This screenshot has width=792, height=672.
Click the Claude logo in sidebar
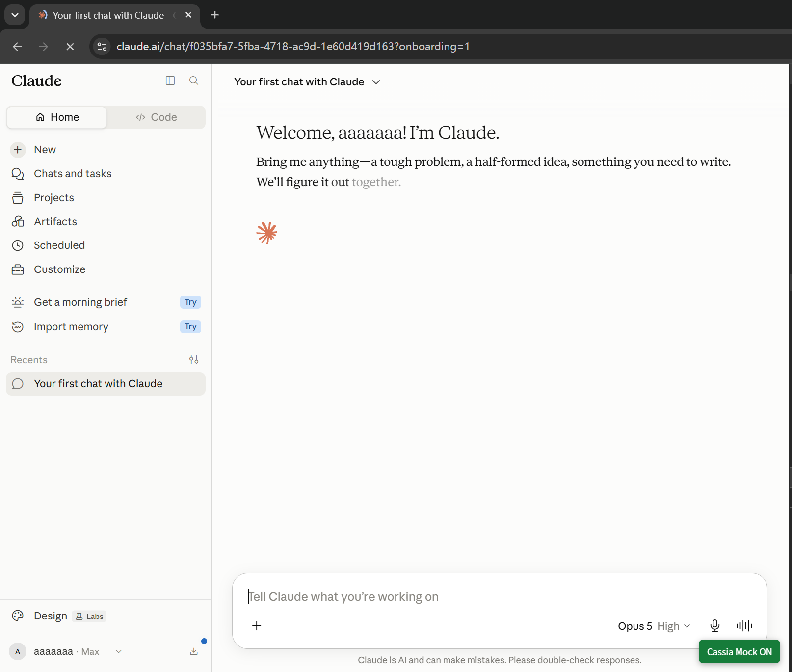click(36, 81)
